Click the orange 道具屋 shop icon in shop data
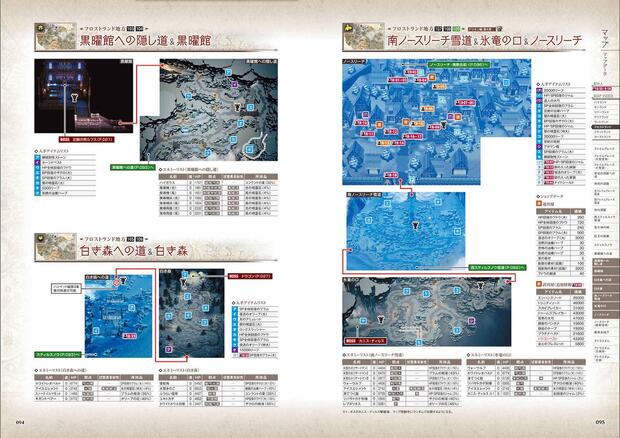This screenshot has height=438, width=620. 539,204
